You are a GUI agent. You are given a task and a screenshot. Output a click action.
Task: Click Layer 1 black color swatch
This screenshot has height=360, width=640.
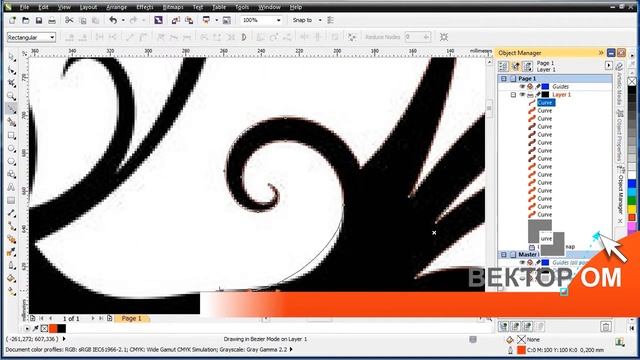coord(545,95)
